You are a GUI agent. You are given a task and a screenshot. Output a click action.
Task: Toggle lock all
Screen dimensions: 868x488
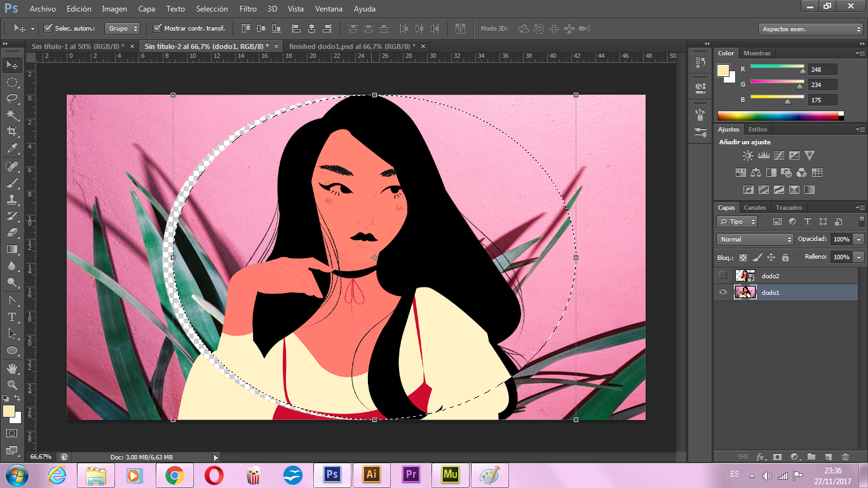785,257
